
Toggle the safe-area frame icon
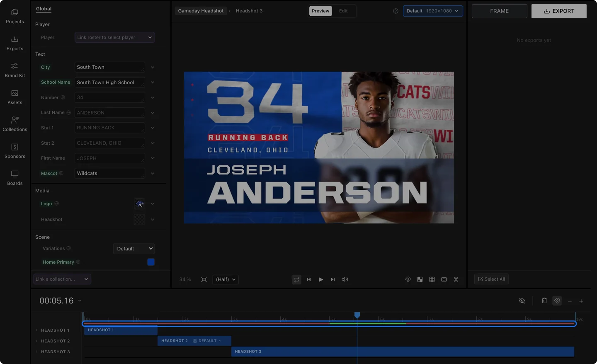[x=444, y=279]
